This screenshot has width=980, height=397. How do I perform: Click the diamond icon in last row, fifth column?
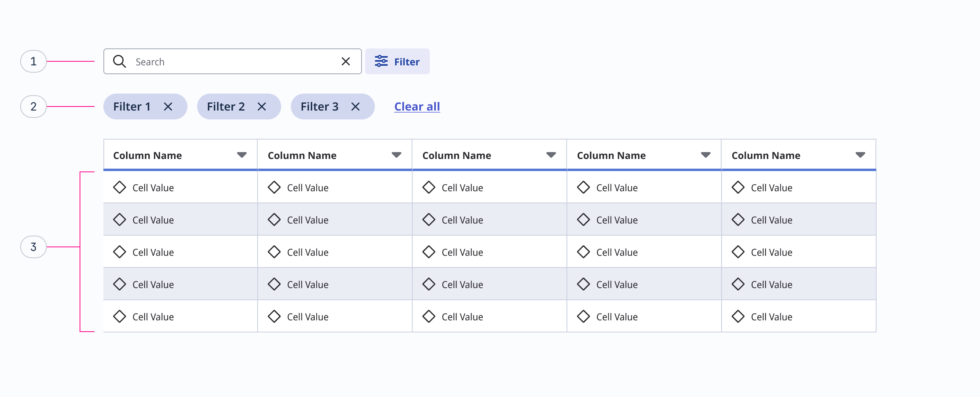click(x=738, y=316)
